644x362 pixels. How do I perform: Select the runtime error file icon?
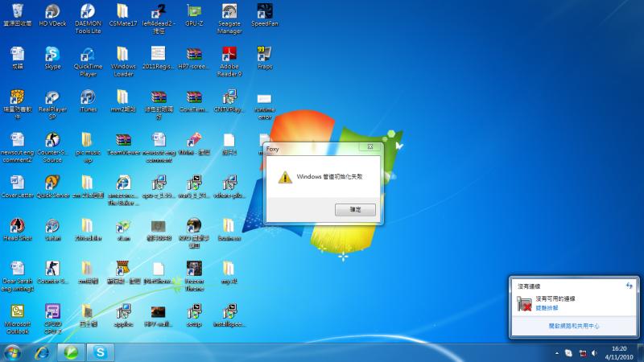(265, 105)
